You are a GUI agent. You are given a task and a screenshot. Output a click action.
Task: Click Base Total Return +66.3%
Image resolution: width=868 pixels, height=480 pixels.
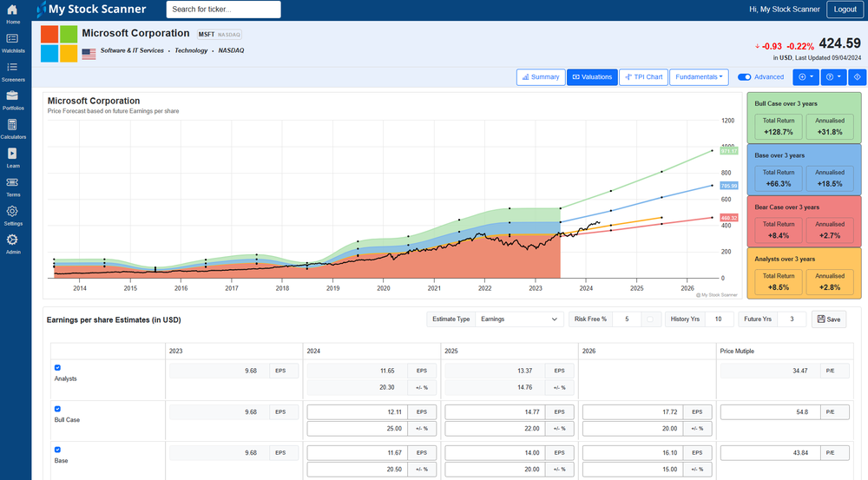[x=779, y=178]
